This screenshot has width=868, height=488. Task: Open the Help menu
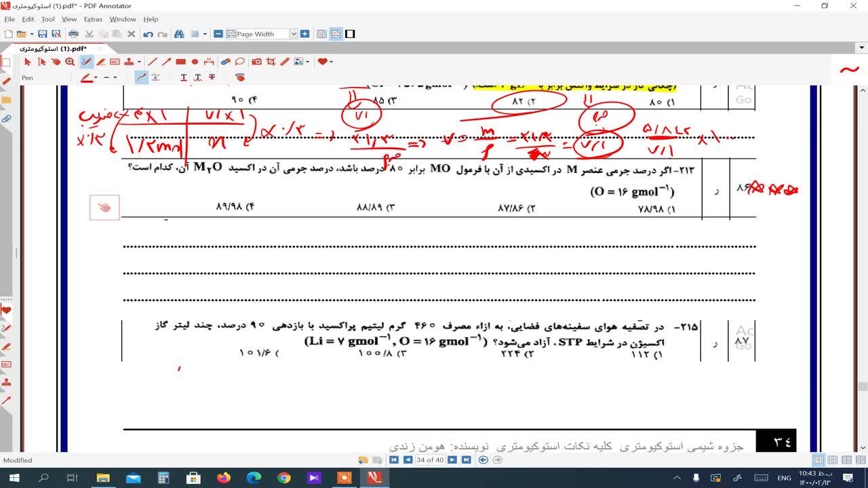[151, 20]
